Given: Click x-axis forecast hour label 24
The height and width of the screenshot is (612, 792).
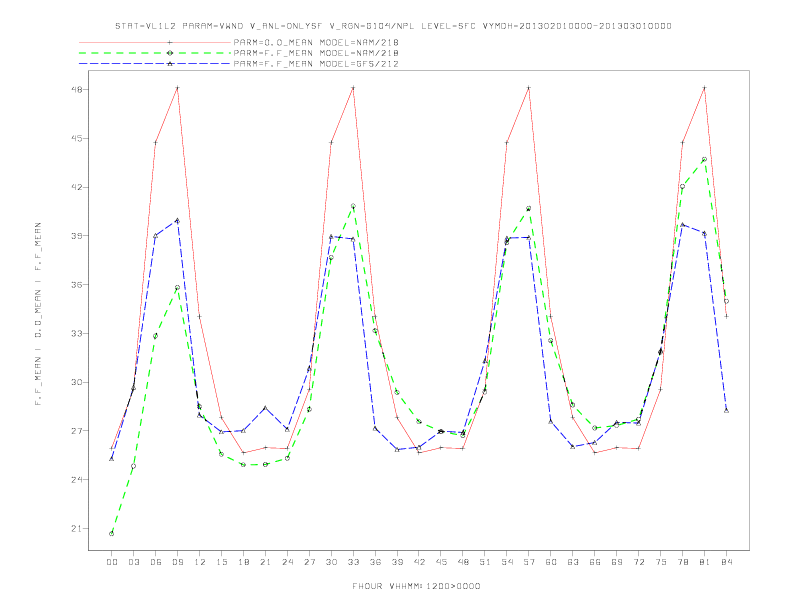Looking at the screenshot, I should tap(287, 562).
